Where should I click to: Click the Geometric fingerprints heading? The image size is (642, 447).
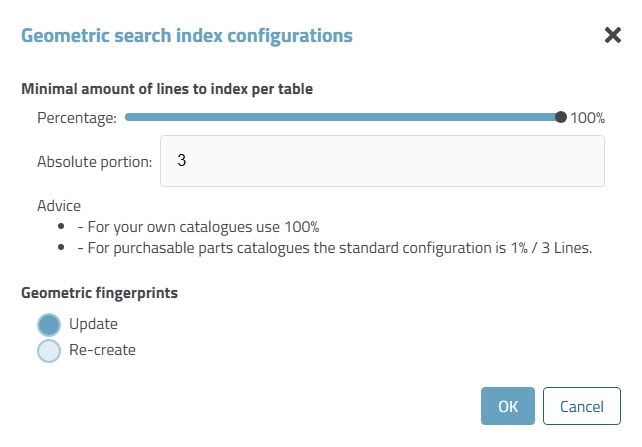100,293
